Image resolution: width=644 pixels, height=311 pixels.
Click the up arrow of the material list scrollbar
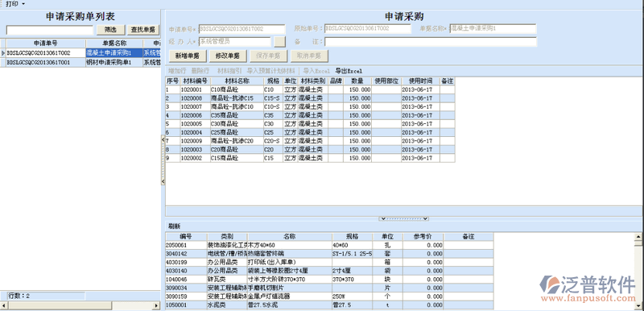click(x=638, y=236)
